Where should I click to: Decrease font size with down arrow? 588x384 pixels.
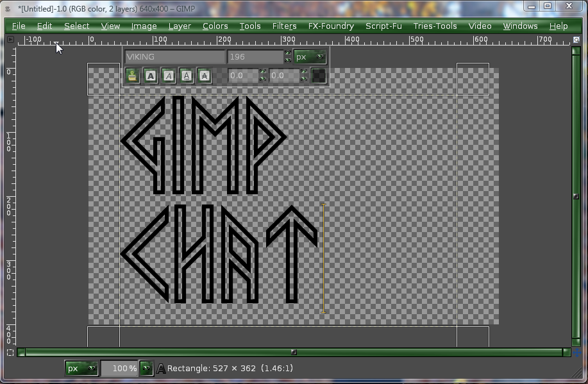pos(288,60)
